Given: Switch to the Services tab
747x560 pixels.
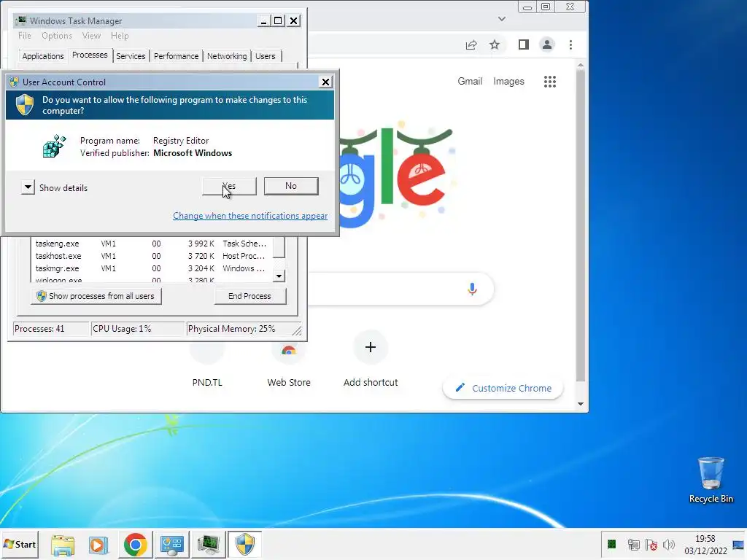Looking at the screenshot, I should coord(131,56).
